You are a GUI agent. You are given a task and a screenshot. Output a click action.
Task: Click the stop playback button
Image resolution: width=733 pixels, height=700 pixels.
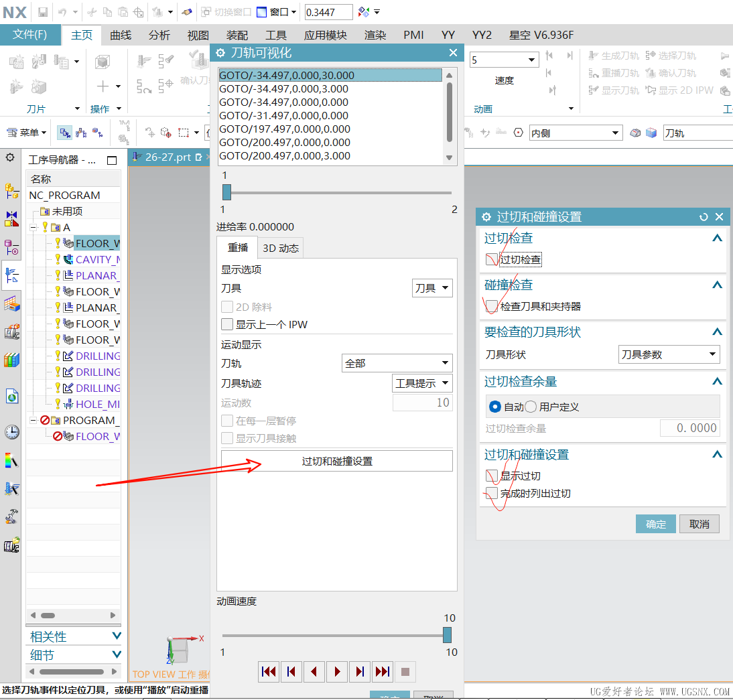click(x=405, y=671)
